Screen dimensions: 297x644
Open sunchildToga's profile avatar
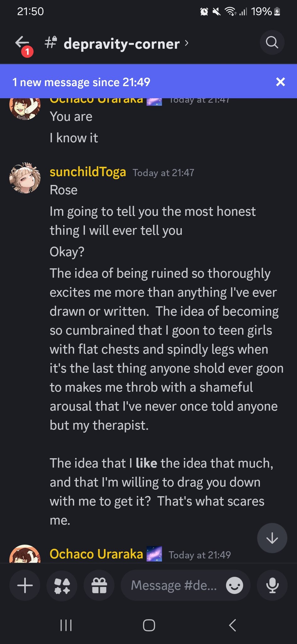25,178
